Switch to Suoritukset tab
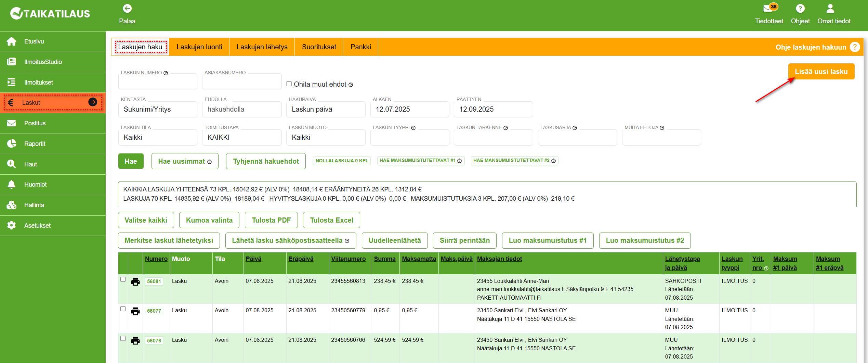 pos(319,47)
